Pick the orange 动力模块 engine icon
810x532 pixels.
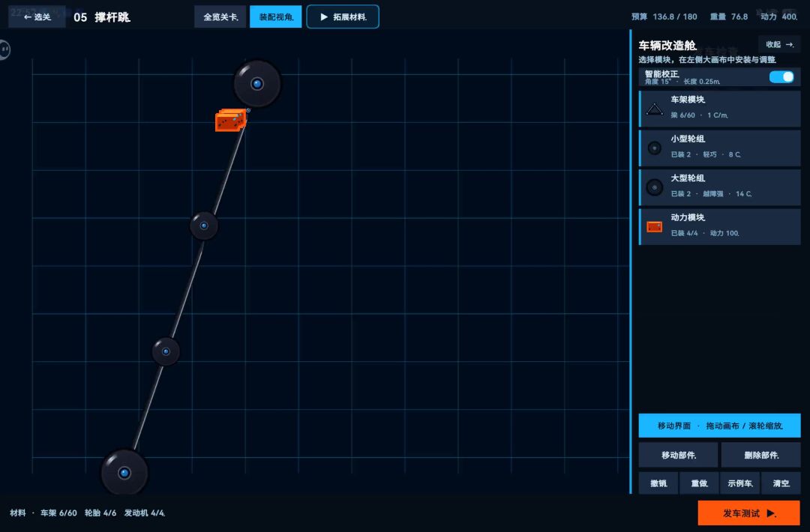(x=655, y=226)
